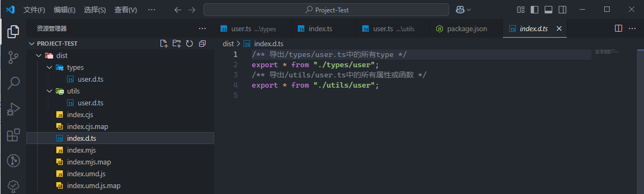Toggle bottom panel layout button
Image resolution: width=644 pixels, height=194 pixels.
(x=548, y=10)
